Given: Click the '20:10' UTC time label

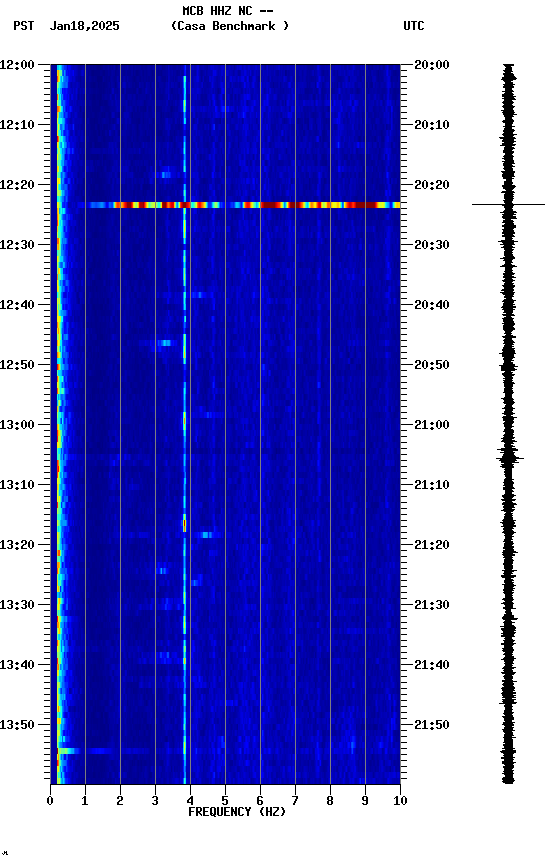Looking at the screenshot, I should point(432,125).
